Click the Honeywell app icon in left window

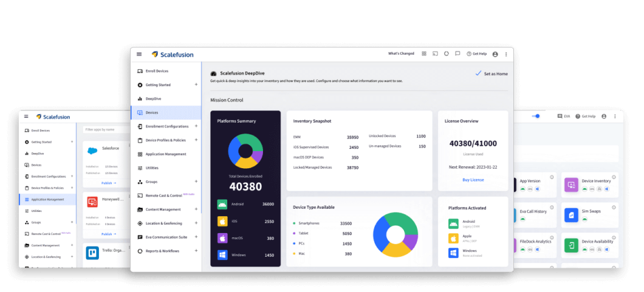point(92,202)
